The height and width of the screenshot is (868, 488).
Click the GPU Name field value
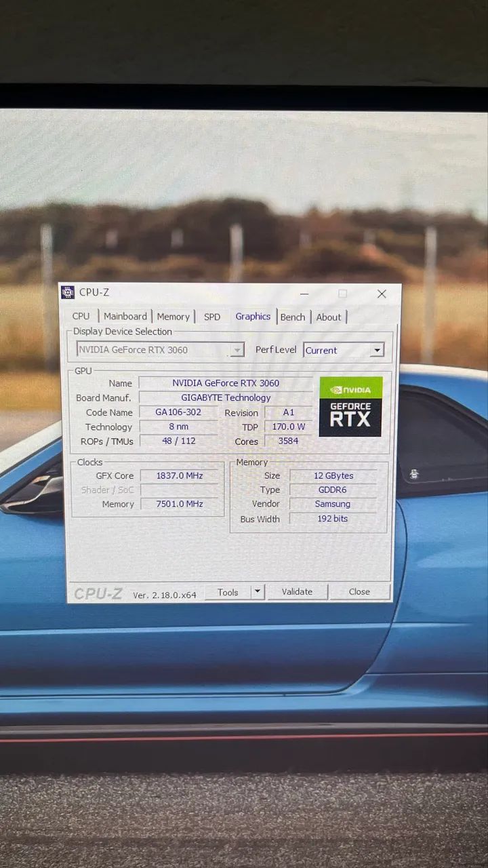click(x=226, y=382)
